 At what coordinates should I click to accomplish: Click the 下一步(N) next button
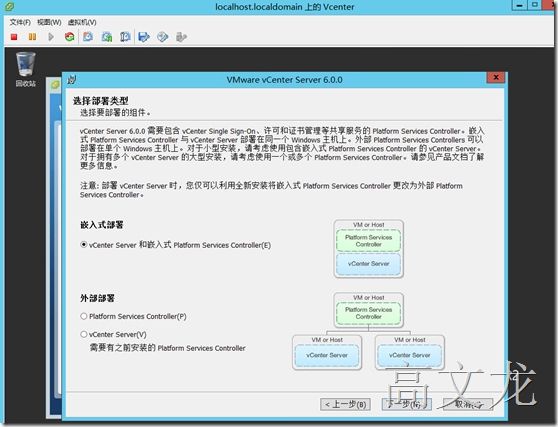(x=406, y=404)
